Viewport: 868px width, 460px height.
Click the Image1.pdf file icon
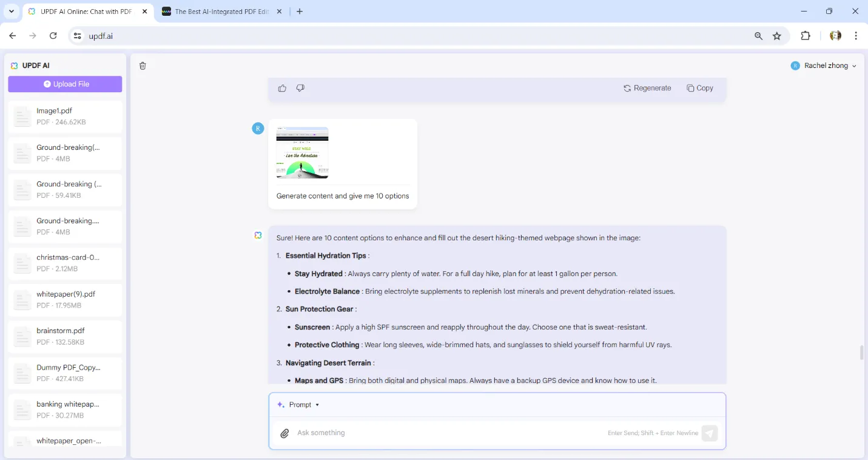(22, 117)
